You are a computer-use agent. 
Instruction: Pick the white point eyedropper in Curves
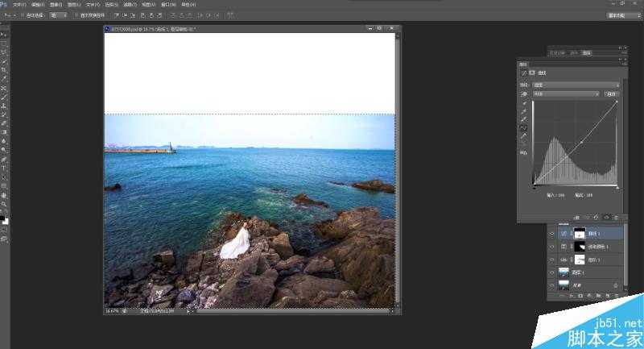click(526, 119)
